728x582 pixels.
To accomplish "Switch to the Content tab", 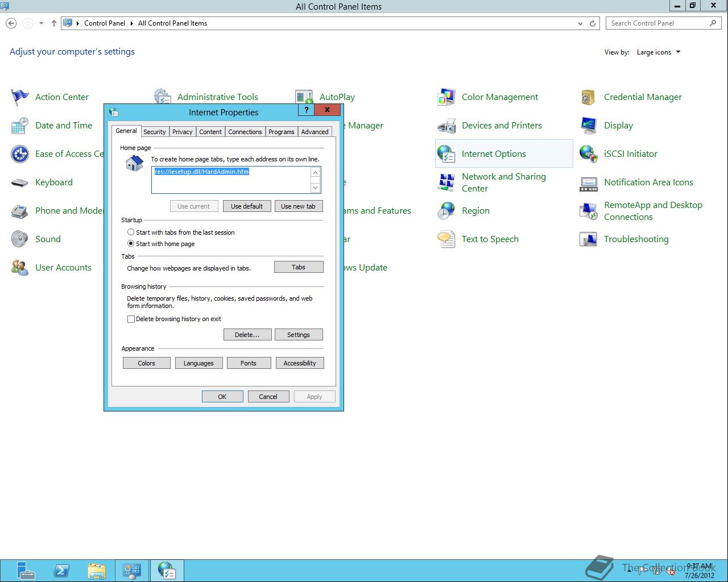I will point(210,132).
